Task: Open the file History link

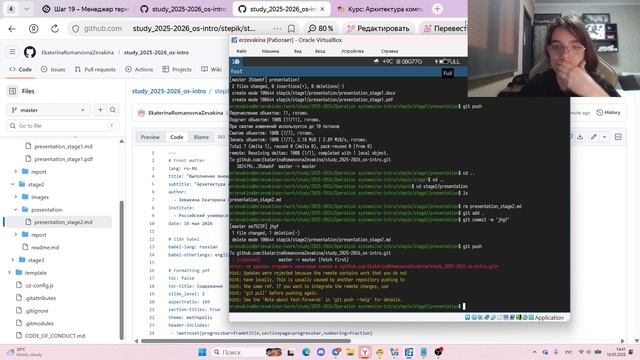Action: tap(608, 112)
